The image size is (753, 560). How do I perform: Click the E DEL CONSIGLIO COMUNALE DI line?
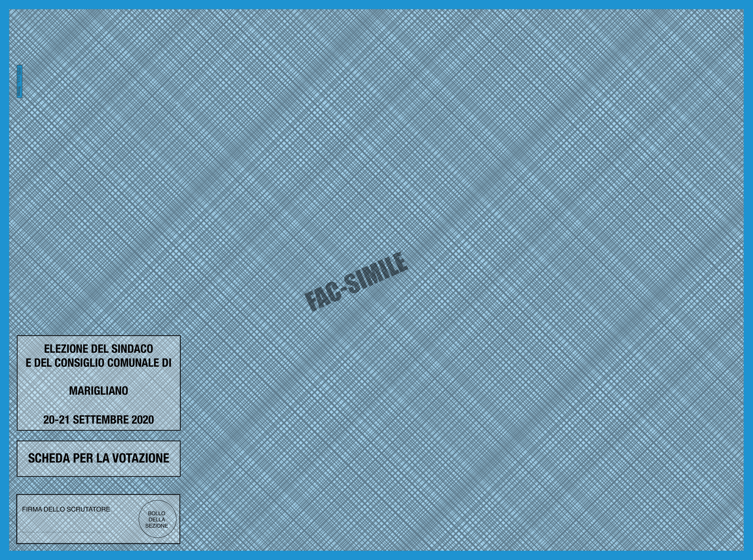click(98, 363)
